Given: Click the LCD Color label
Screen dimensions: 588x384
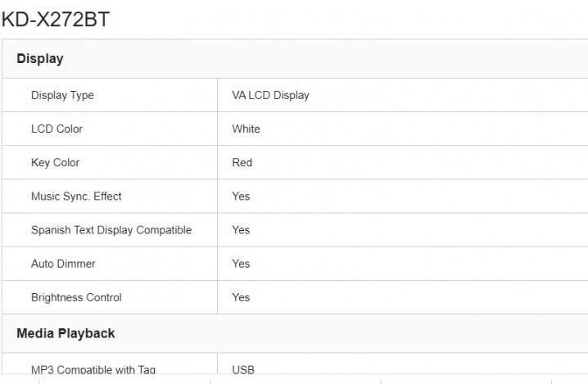Looking at the screenshot, I should 57,129.
